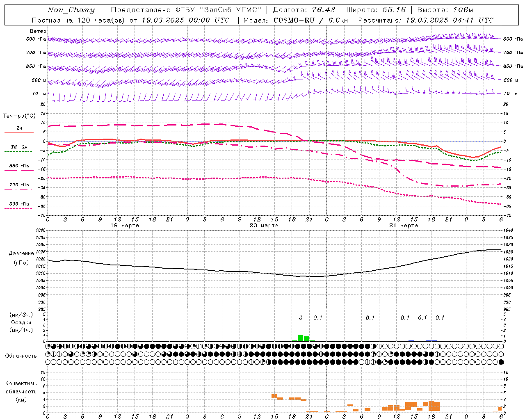Select the Td 2м dew point legend entry
This screenshot has width=525, height=420.
point(19,147)
